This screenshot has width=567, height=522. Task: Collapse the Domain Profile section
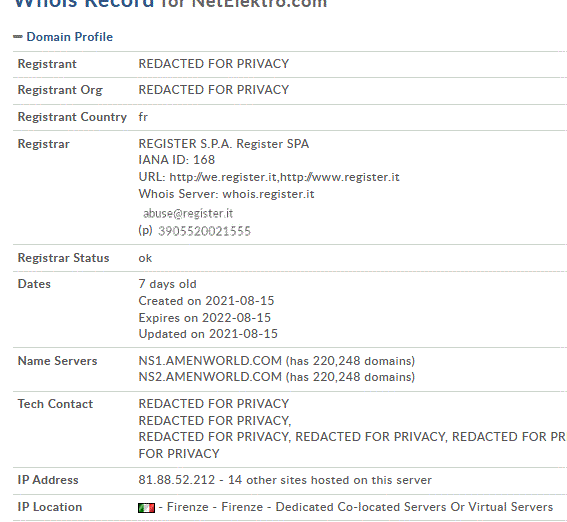(x=18, y=37)
